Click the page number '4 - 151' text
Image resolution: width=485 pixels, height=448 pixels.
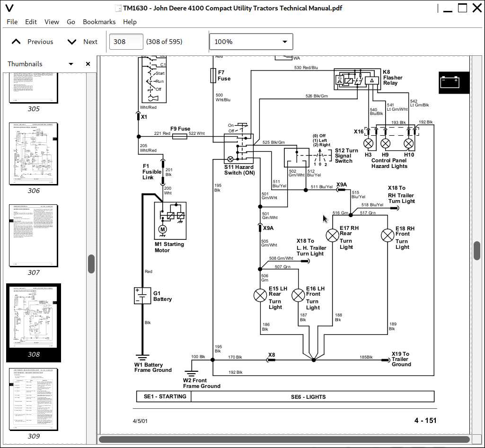pyautogui.click(x=425, y=421)
